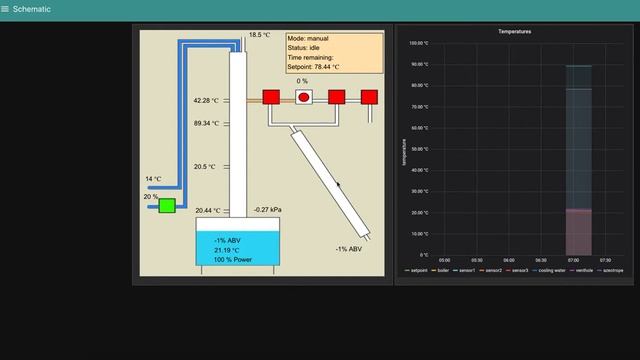Click the shaded data bar in chart
Screen dimensions: 640x360
click(x=579, y=160)
